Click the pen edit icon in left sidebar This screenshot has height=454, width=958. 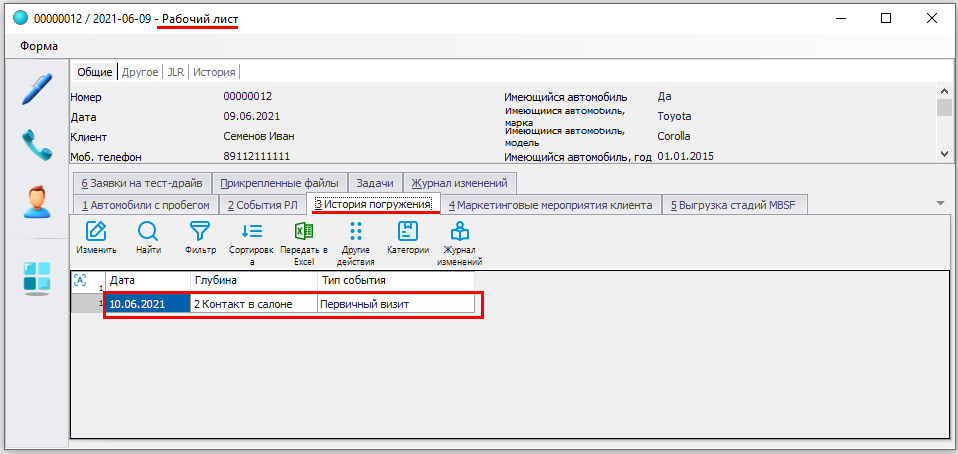pyautogui.click(x=36, y=90)
